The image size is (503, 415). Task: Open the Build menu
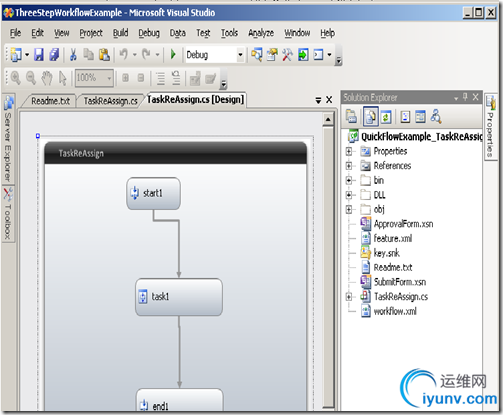120,33
